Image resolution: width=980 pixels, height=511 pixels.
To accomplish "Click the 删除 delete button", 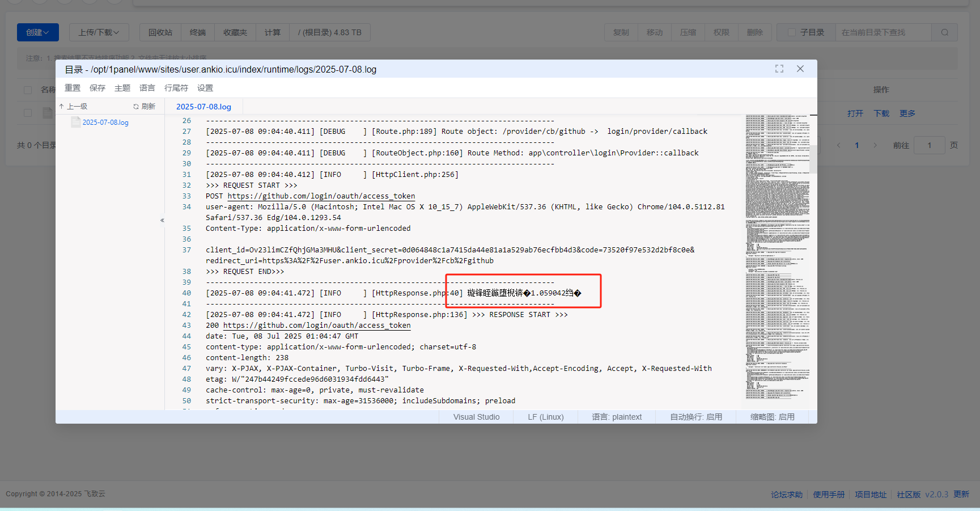I will click(755, 32).
